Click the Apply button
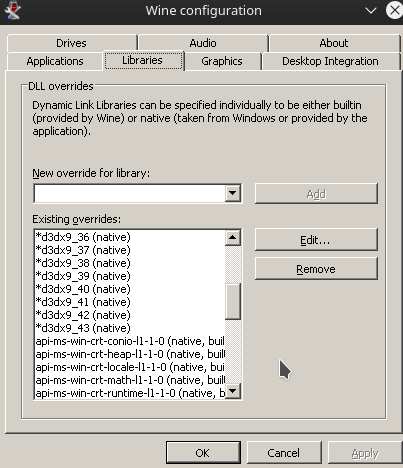 (365, 453)
